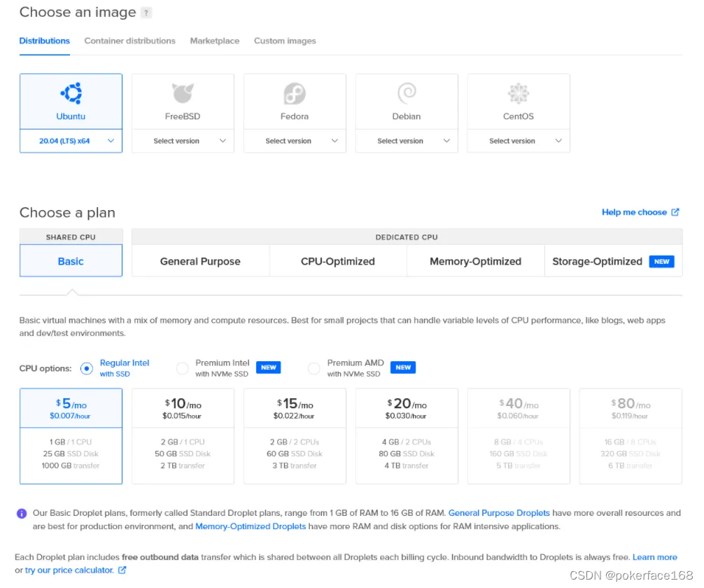Choose the disabled $40/mo plan card
The height and width of the screenshot is (588, 704).
click(x=519, y=436)
